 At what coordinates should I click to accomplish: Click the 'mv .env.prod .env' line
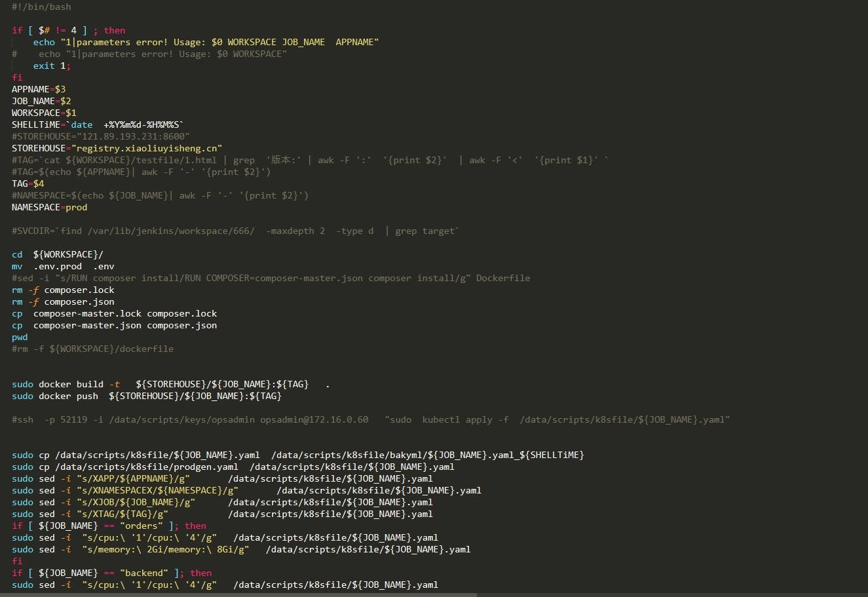[x=63, y=266]
